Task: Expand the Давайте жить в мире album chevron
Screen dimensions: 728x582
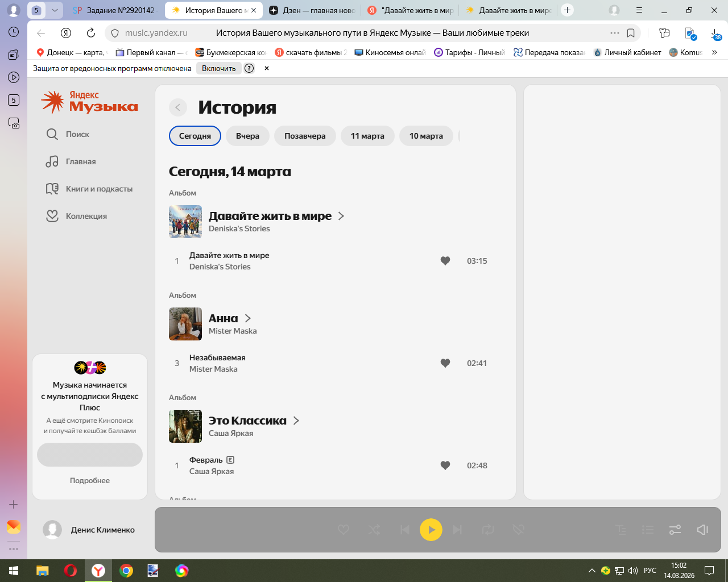Action: click(341, 216)
